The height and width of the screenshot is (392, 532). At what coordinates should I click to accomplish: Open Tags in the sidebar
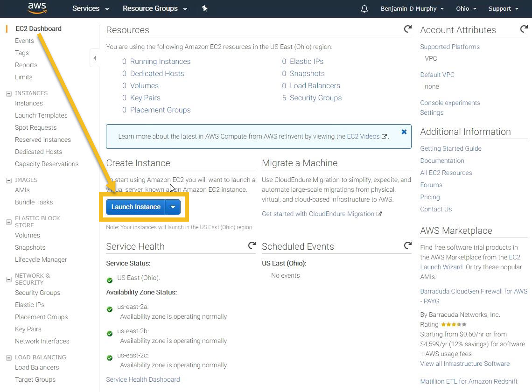pyautogui.click(x=22, y=53)
